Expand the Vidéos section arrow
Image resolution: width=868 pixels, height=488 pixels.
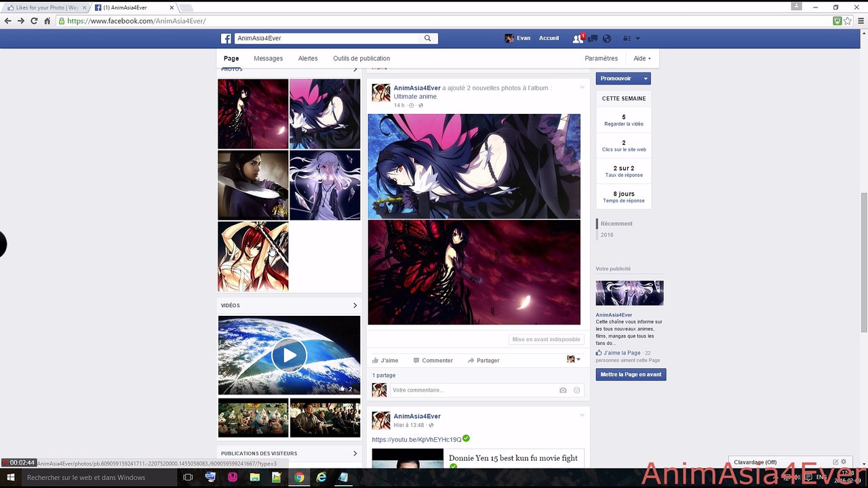[355, 306]
